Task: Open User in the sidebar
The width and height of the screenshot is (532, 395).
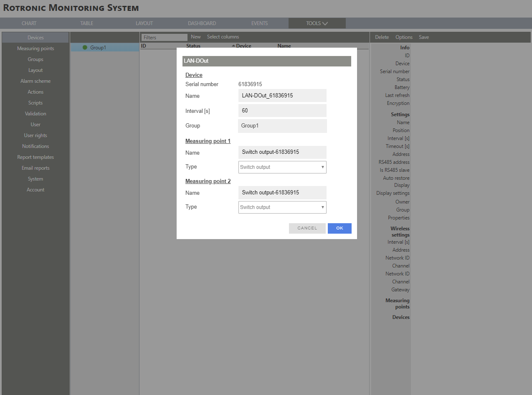Action: (x=35, y=125)
